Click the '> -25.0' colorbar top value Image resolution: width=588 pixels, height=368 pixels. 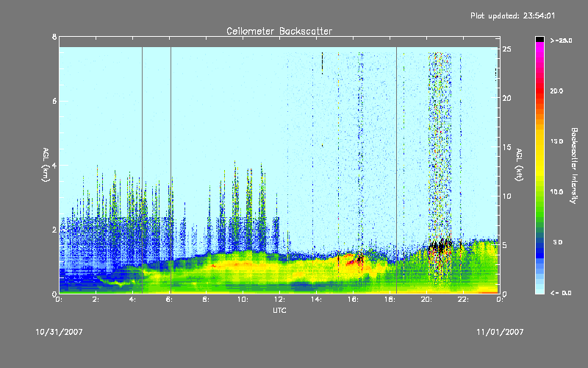(561, 40)
